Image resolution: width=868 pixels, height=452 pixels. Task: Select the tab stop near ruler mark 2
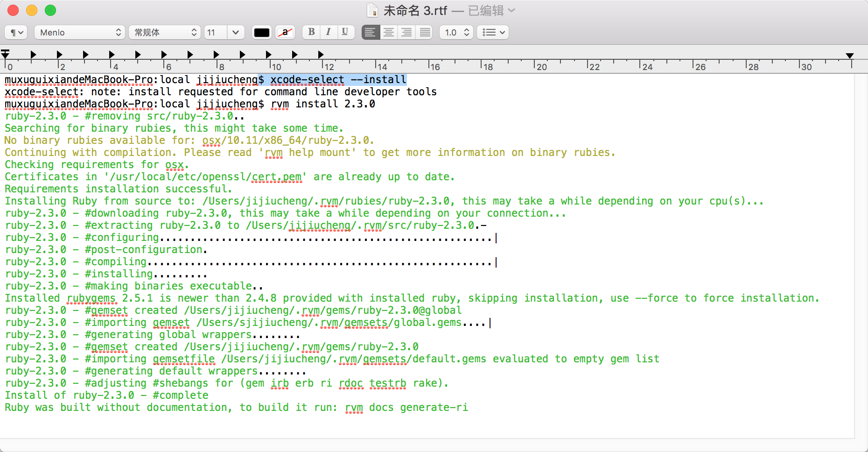(59, 55)
